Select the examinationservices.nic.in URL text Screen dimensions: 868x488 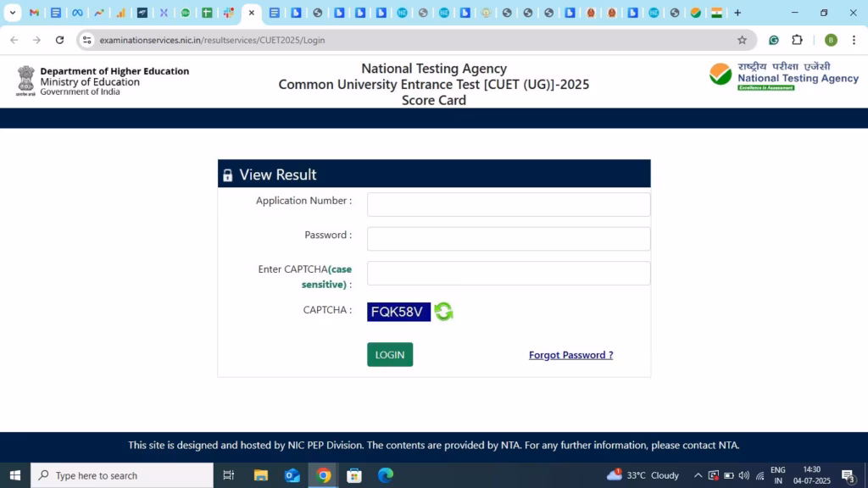click(212, 40)
